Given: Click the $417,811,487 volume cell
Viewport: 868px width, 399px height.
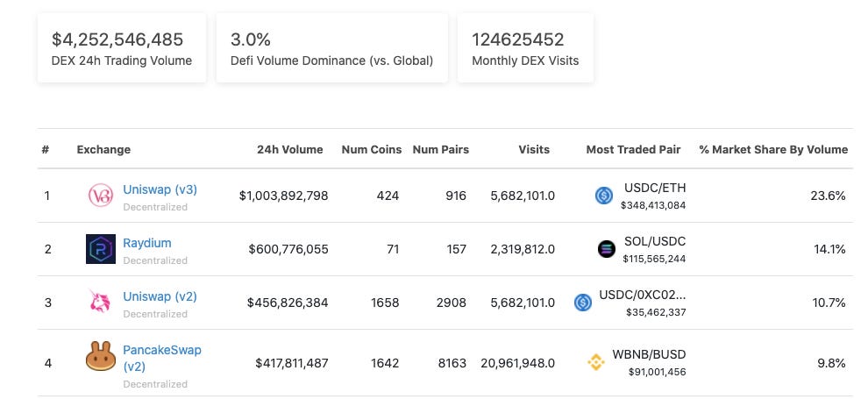Looking at the screenshot, I should point(292,363).
